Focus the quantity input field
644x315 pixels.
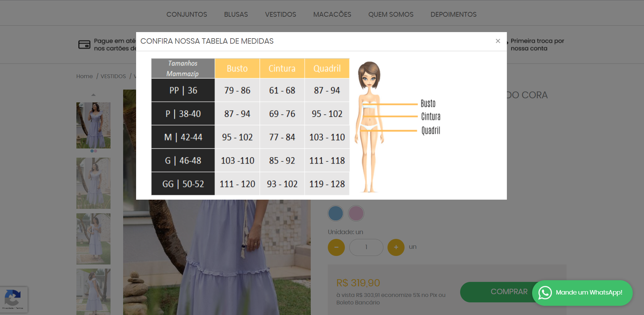click(x=366, y=247)
